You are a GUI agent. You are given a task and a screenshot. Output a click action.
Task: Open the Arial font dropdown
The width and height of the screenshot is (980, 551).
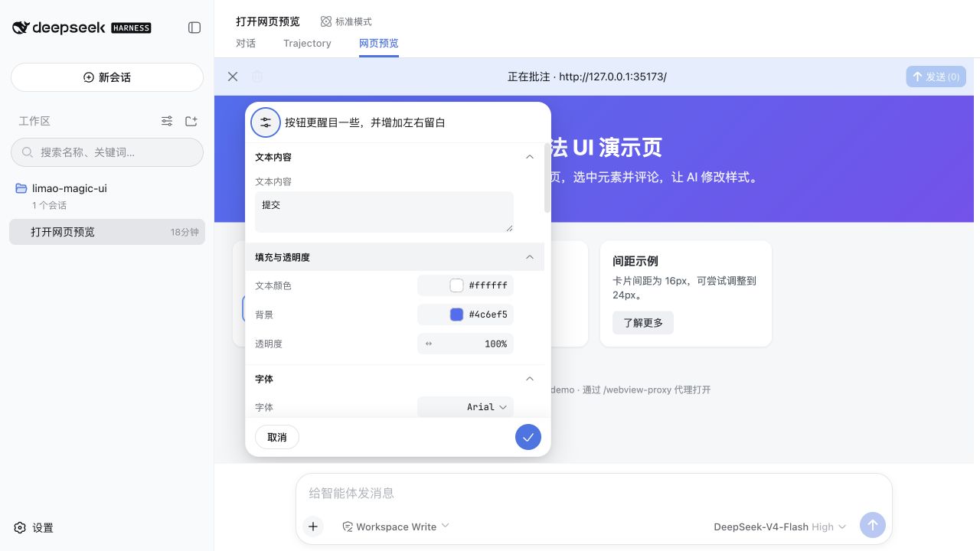(x=465, y=407)
